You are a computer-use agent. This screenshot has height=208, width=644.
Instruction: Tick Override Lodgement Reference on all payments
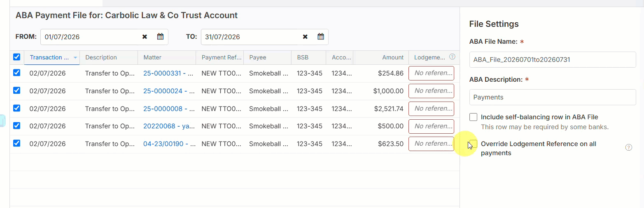(x=473, y=144)
